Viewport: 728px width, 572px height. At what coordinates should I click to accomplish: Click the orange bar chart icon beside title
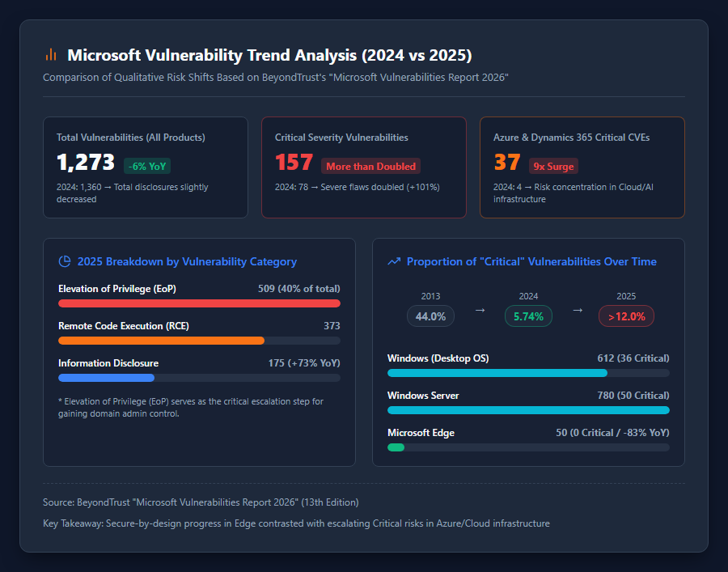[x=51, y=55]
